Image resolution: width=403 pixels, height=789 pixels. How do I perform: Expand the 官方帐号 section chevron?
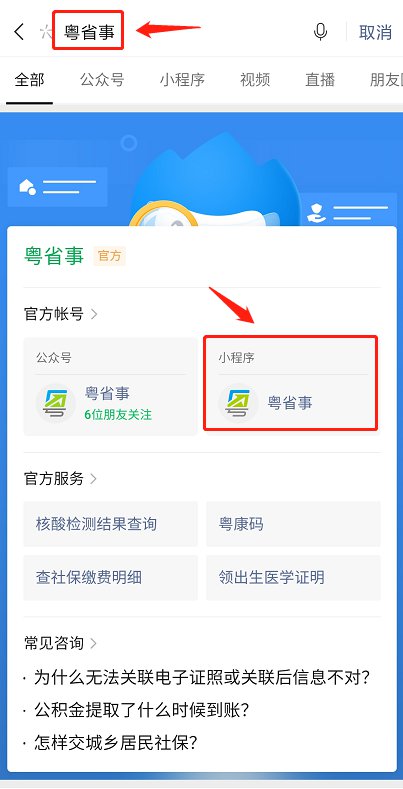94,314
